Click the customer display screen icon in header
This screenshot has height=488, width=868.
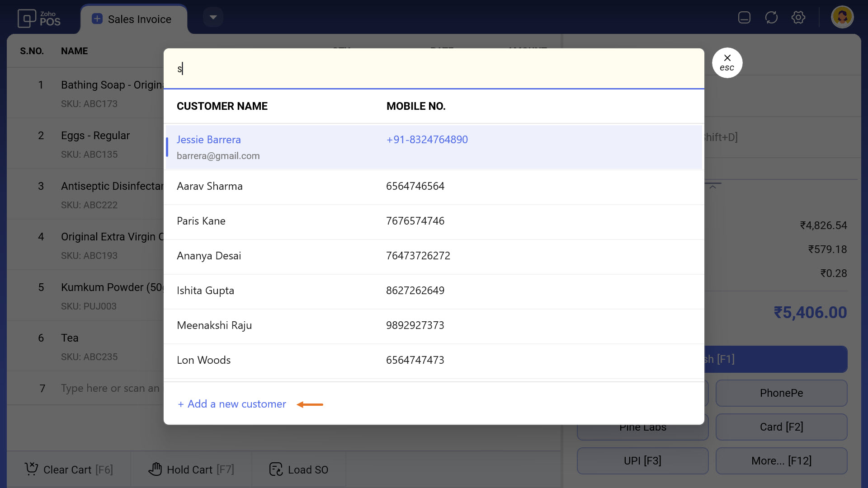tap(744, 18)
